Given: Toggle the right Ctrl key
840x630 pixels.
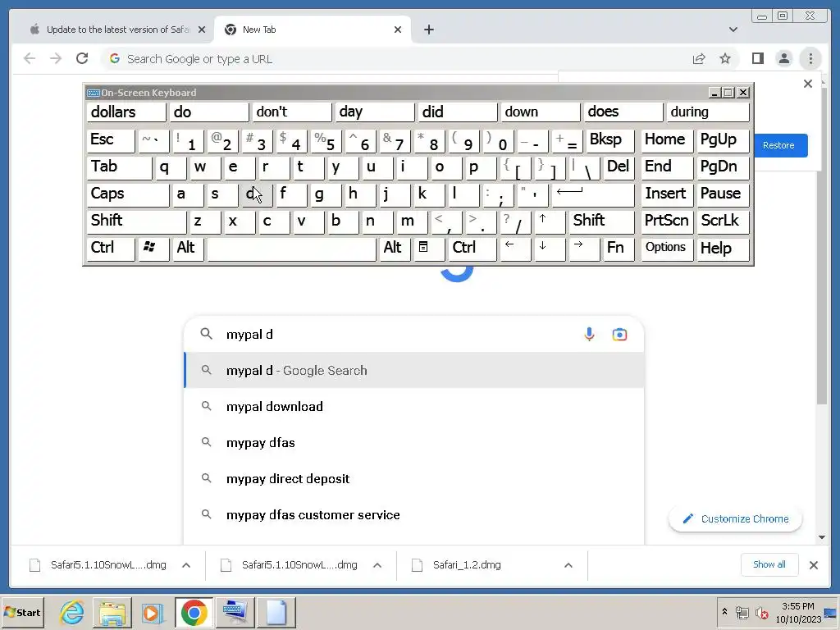Looking at the screenshot, I should pos(472,249).
